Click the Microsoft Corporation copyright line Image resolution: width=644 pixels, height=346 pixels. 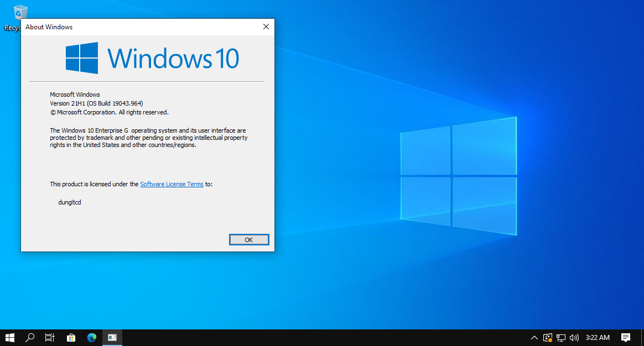pyautogui.click(x=109, y=112)
